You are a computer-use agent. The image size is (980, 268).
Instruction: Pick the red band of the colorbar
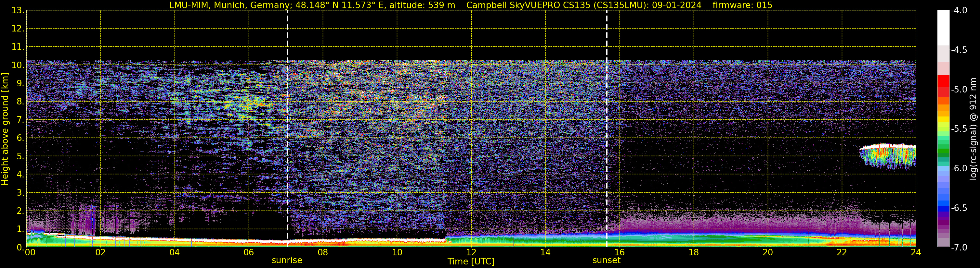click(x=943, y=82)
